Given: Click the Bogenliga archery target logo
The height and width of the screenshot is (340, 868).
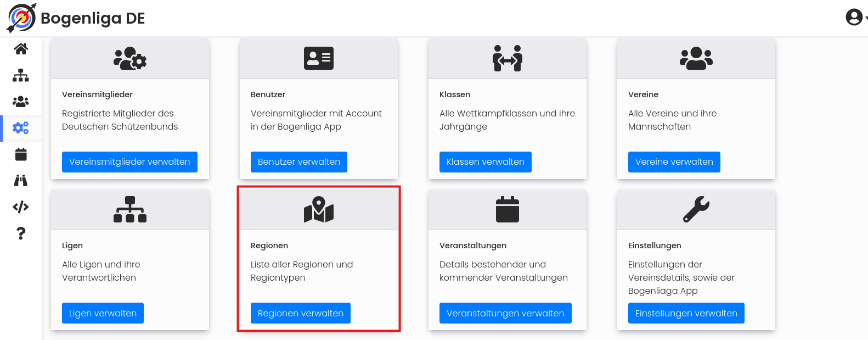Looking at the screenshot, I should coord(21,18).
